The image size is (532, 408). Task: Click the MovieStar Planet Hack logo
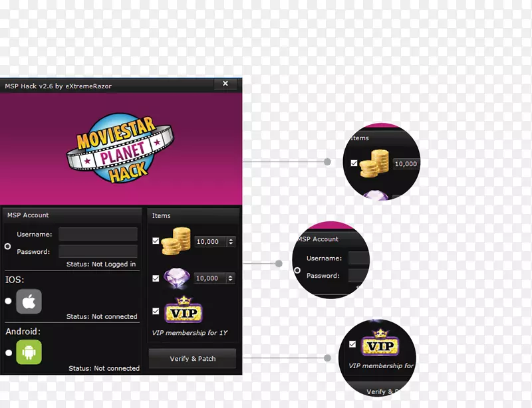[120, 148]
